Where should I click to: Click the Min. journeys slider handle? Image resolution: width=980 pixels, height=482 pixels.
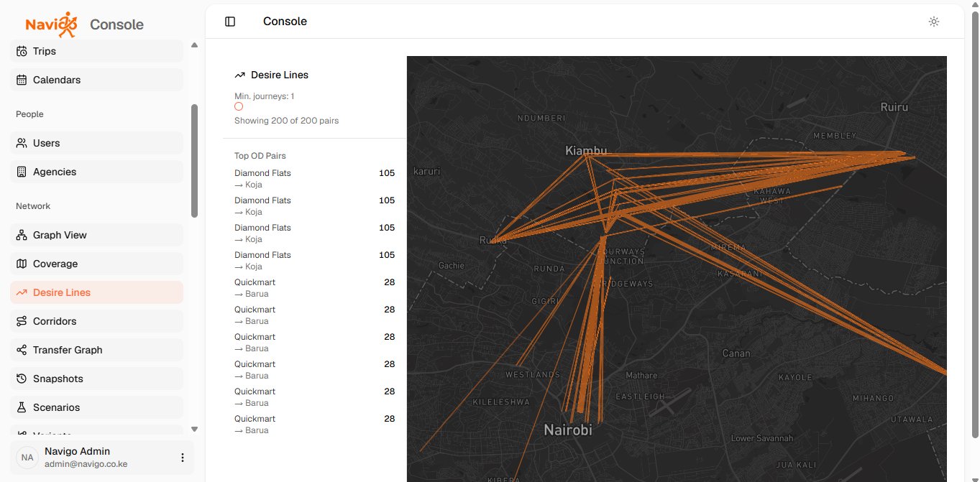click(239, 106)
